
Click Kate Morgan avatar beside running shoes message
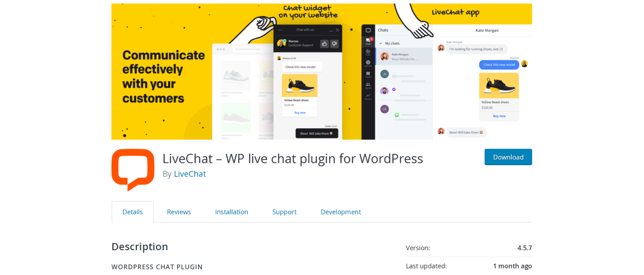tap(441, 48)
